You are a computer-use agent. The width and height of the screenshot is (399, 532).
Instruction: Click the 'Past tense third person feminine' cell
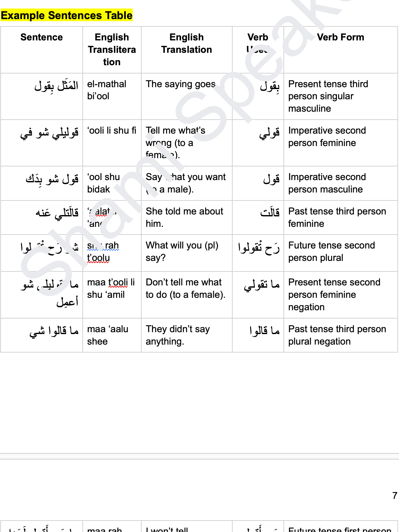(x=337, y=217)
